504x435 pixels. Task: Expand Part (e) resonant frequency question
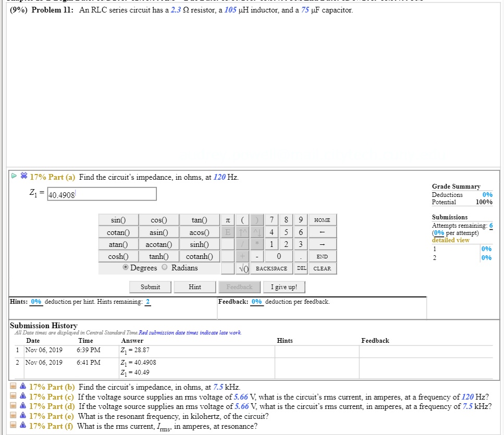[x=15, y=417]
